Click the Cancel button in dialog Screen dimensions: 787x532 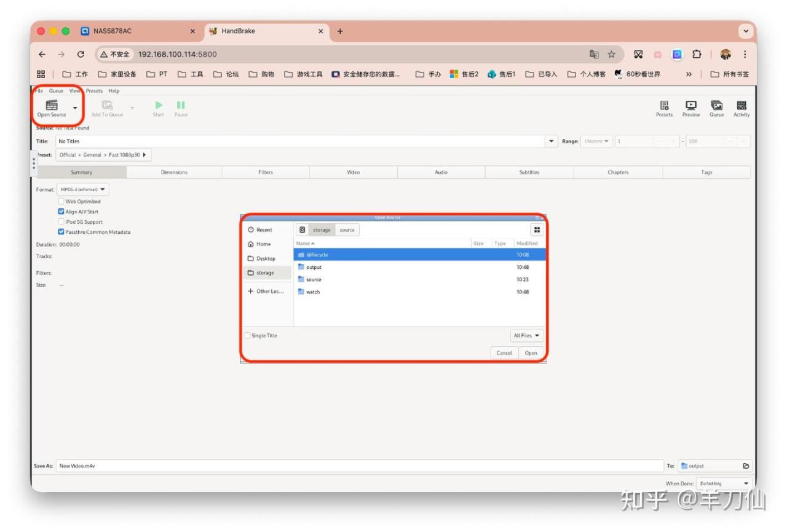click(504, 353)
